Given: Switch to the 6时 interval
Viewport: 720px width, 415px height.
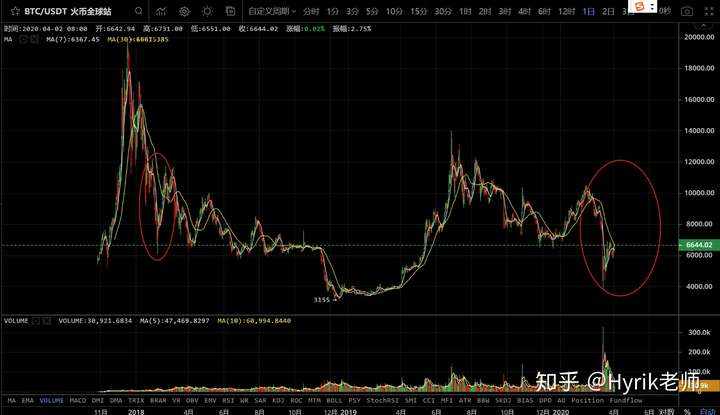Looking at the screenshot, I should coord(544,11).
